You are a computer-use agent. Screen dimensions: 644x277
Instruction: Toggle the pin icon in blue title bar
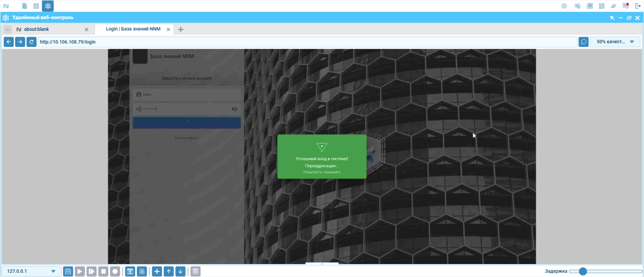point(612,18)
